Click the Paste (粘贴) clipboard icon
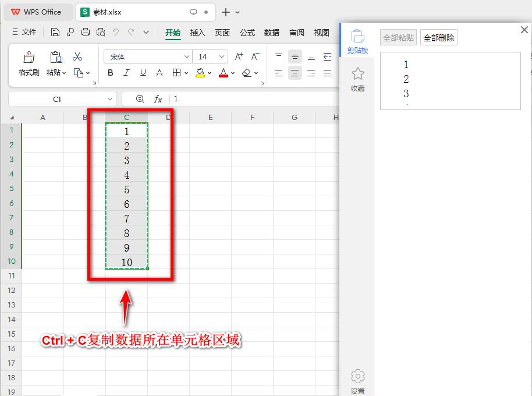Screen dimensions: 532x396 (56, 57)
